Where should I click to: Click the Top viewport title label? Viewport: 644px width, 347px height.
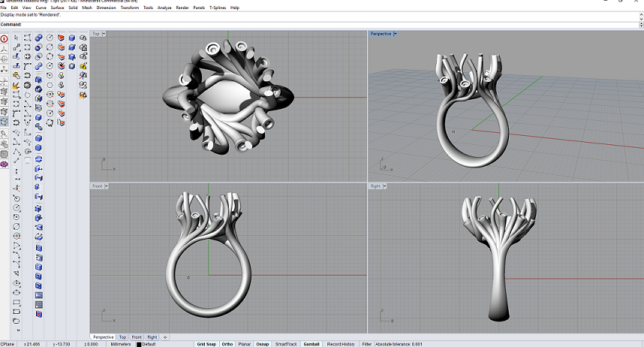coord(96,34)
